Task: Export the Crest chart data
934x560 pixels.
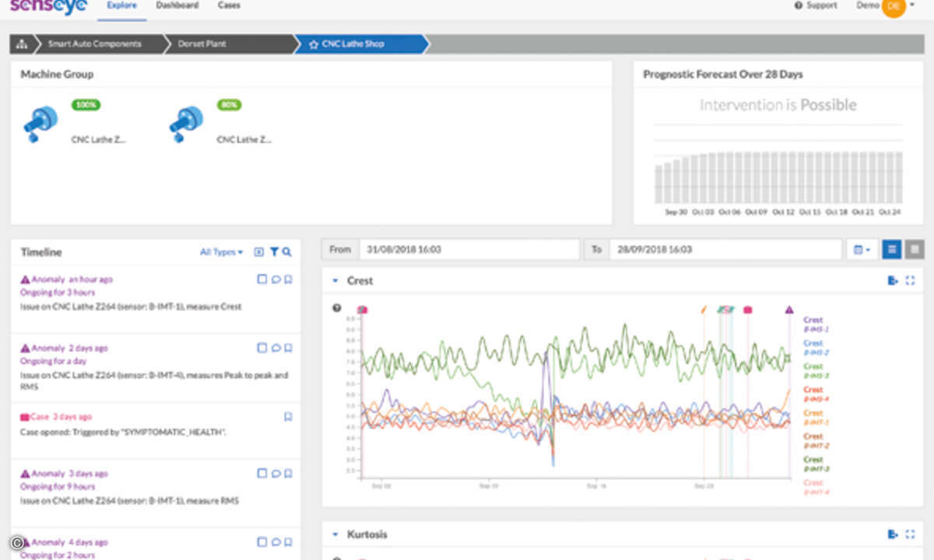Action: pos(893,281)
